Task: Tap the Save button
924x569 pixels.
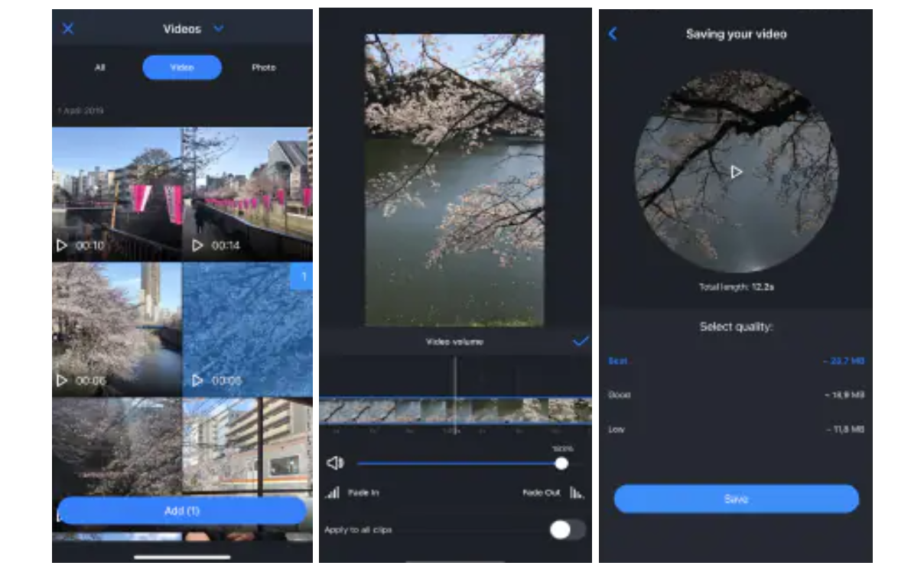Action: coord(736,499)
